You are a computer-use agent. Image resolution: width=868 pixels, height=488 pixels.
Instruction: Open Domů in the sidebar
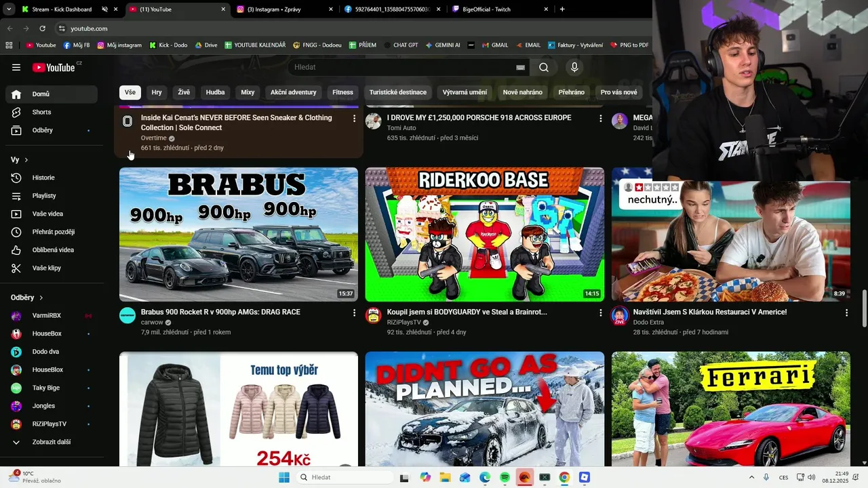[x=52, y=94]
